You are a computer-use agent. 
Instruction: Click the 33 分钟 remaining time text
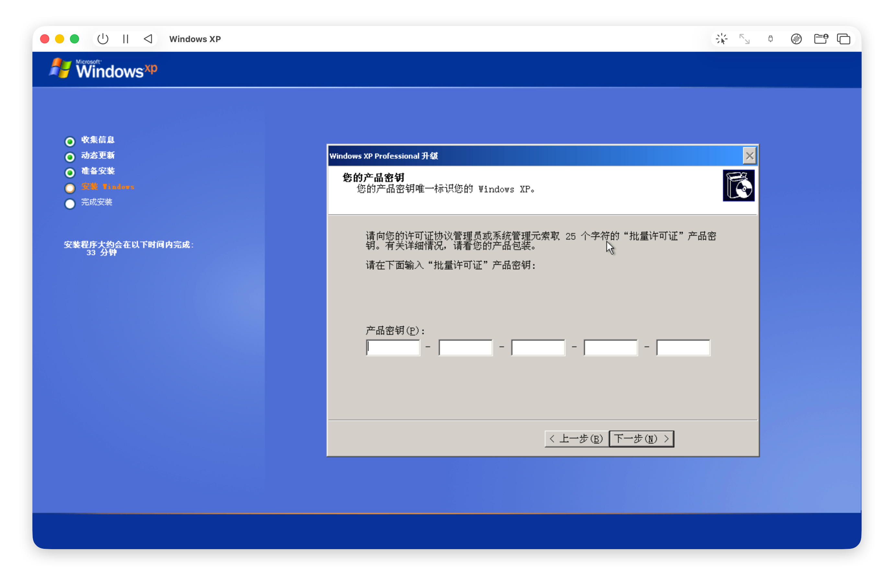[x=101, y=253]
